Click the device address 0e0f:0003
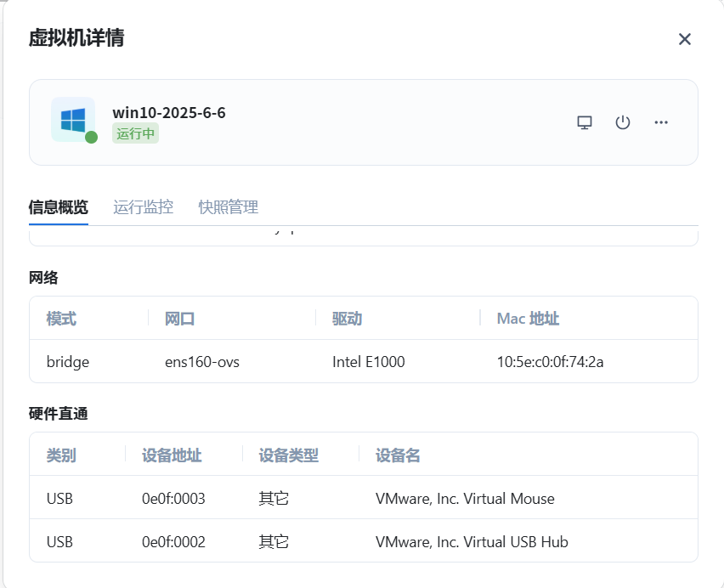The width and height of the screenshot is (724, 588). pyautogui.click(x=173, y=499)
